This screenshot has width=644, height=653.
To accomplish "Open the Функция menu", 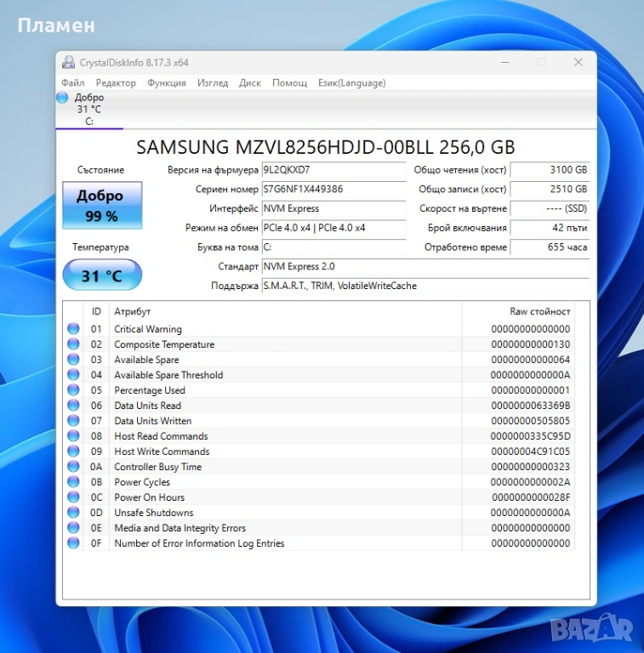I will [x=167, y=82].
